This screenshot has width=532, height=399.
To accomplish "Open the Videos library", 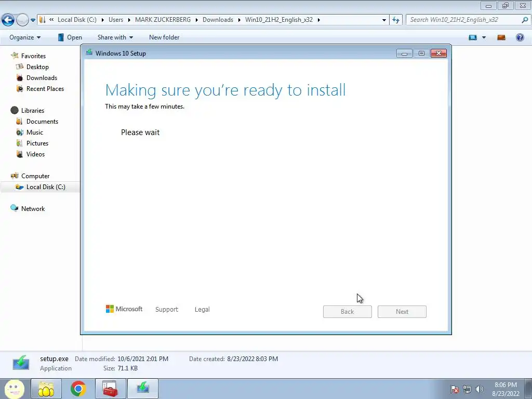I will pyautogui.click(x=35, y=154).
